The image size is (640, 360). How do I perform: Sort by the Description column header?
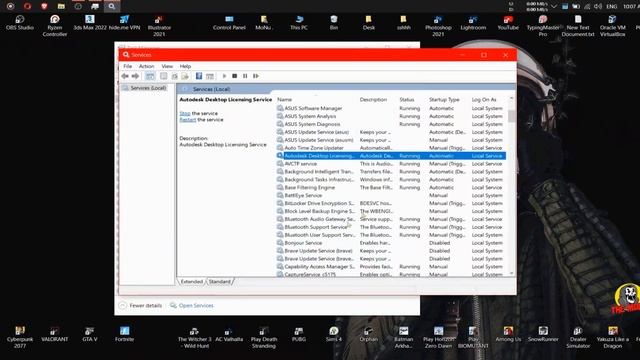[x=373, y=100]
